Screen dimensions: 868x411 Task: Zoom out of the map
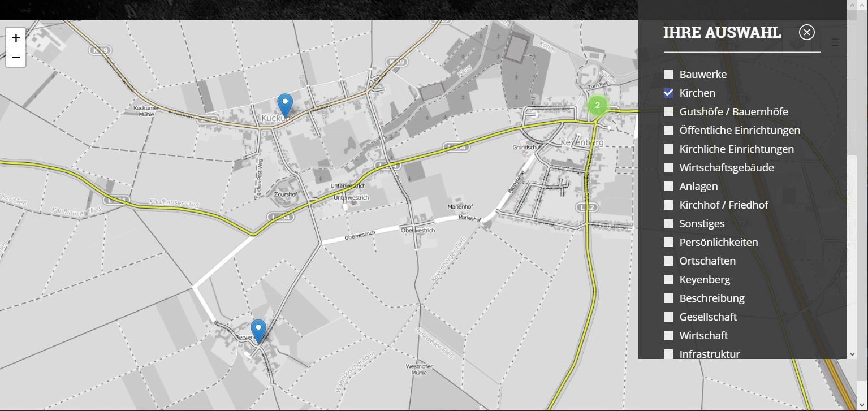point(16,57)
